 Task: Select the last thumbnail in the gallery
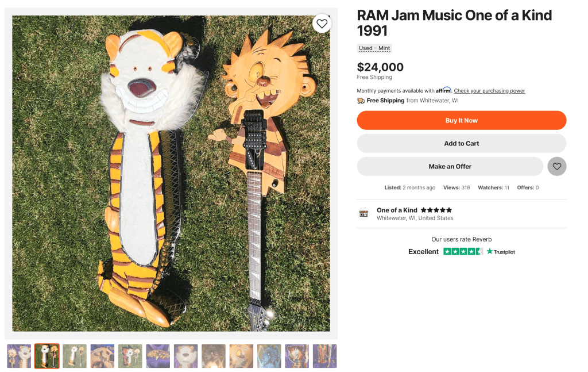pyautogui.click(x=324, y=356)
